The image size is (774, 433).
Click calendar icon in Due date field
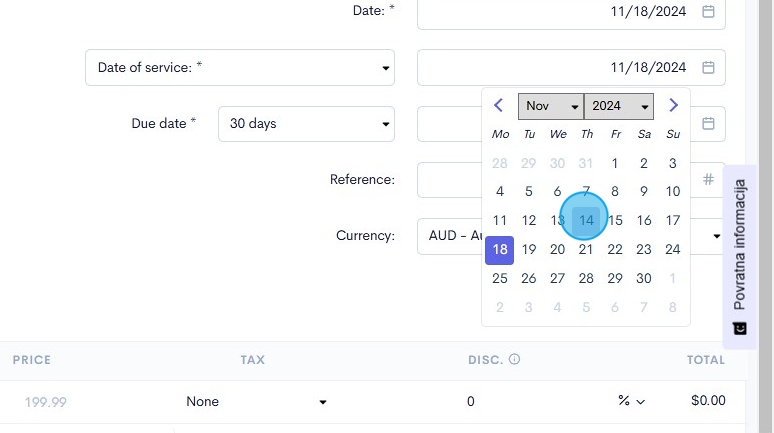[708, 124]
